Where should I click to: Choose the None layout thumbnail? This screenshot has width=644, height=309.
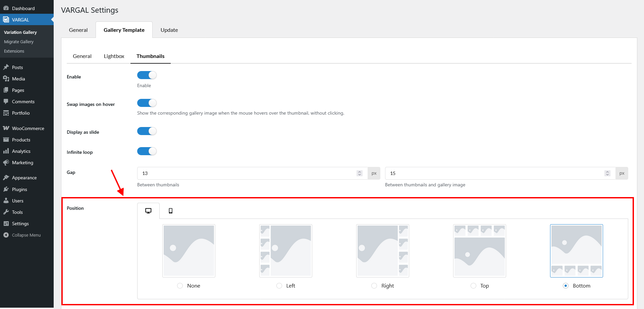click(189, 251)
